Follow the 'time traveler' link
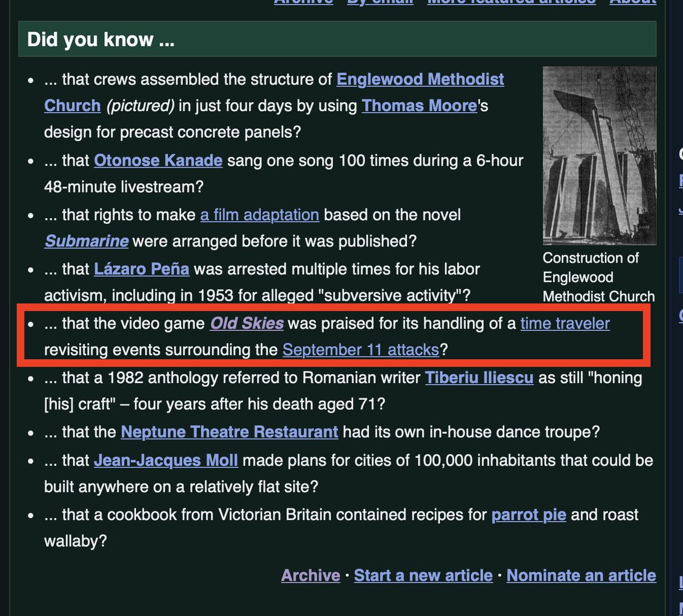This screenshot has height=616, width=683. (565, 323)
